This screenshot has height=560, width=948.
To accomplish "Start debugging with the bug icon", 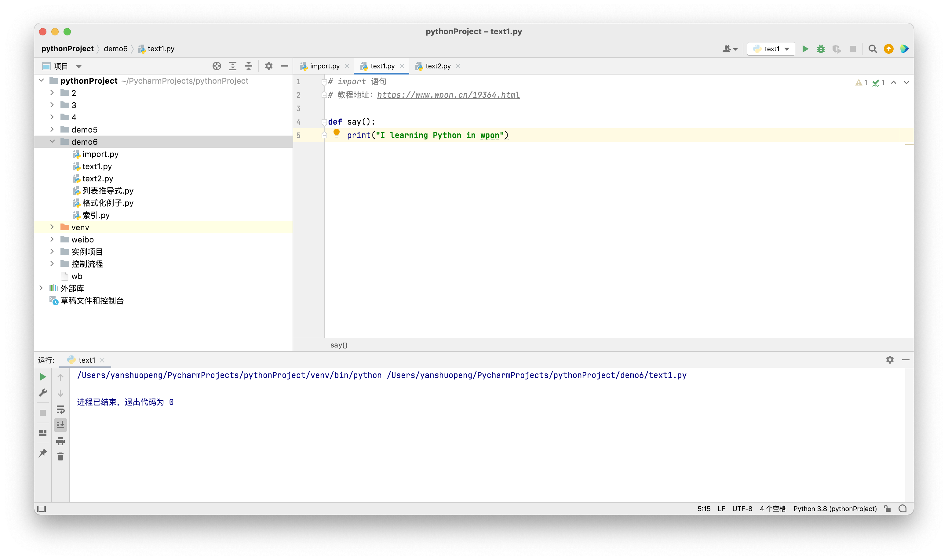I will coord(821,49).
